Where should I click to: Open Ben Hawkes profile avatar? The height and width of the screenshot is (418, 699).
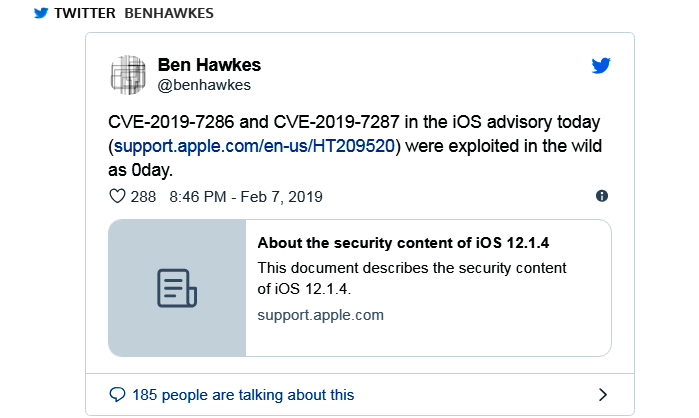point(128,75)
